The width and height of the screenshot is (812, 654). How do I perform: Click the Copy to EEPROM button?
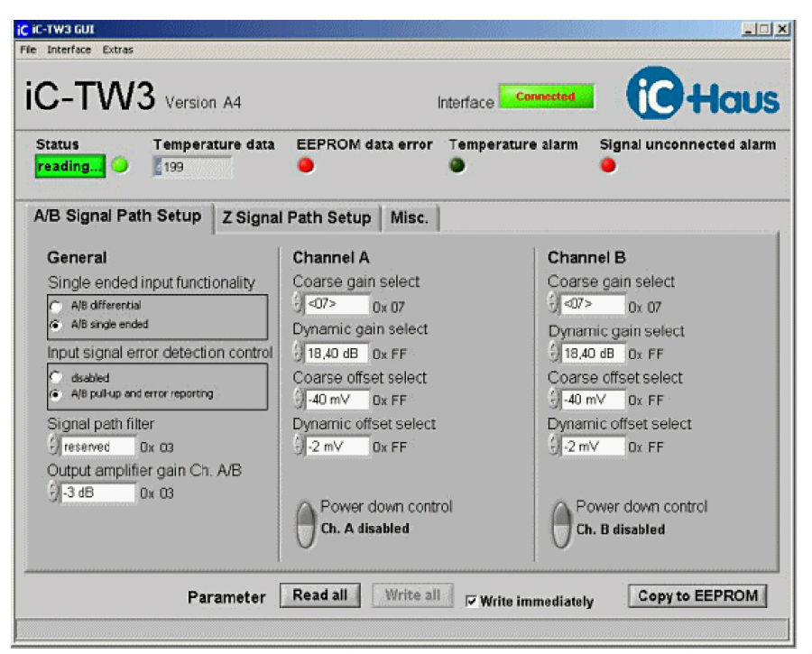click(697, 596)
